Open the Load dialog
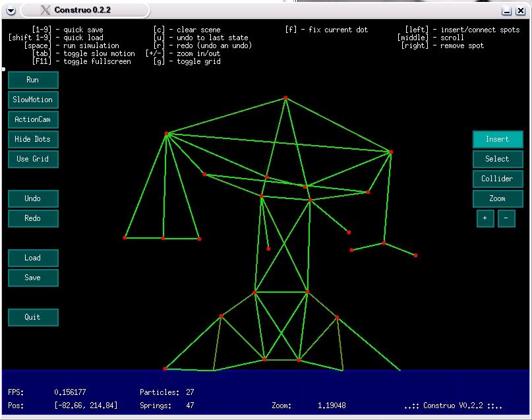The image size is (532, 420). pyautogui.click(x=33, y=258)
